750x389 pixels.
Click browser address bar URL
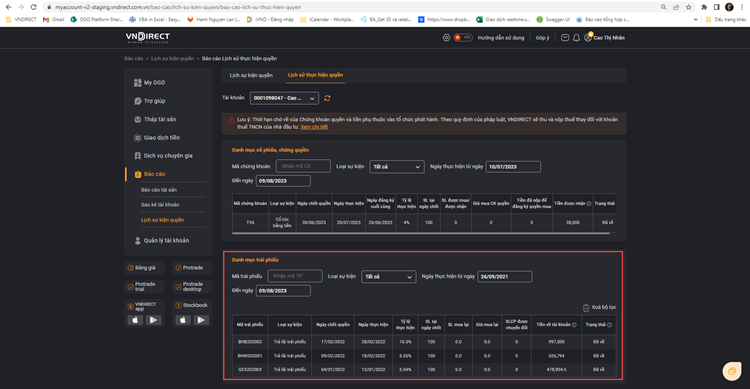pyautogui.click(x=177, y=7)
